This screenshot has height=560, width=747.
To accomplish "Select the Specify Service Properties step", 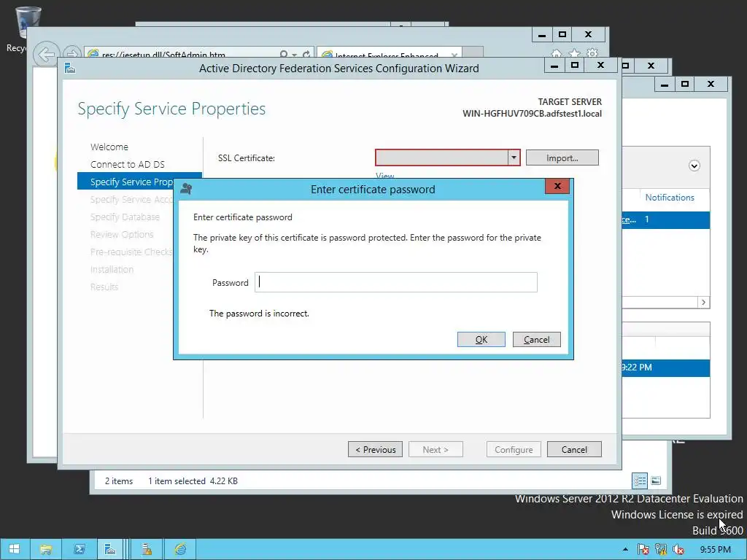I will (x=125, y=182).
